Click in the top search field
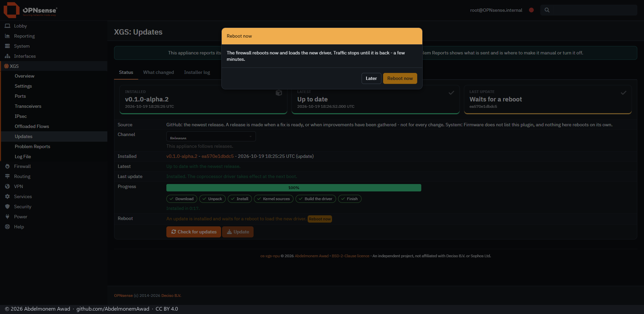644x314 pixels. point(589,10)
